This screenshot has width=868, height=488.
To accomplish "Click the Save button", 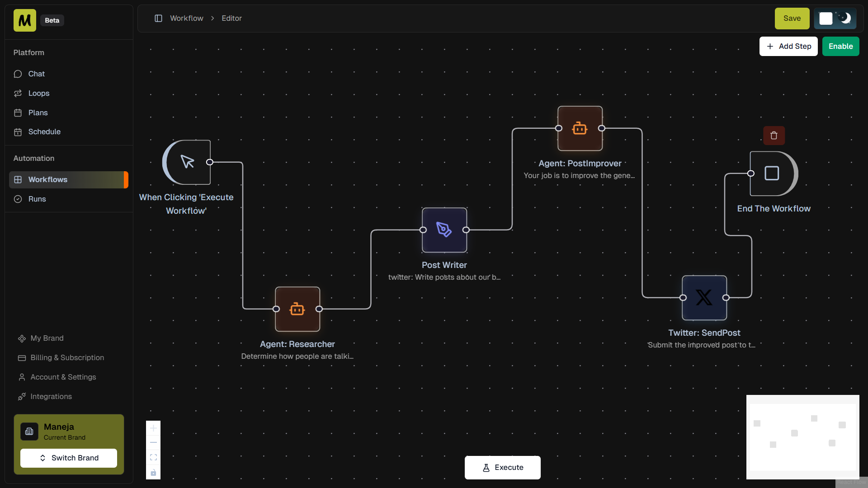I will [x=792, y=19].
